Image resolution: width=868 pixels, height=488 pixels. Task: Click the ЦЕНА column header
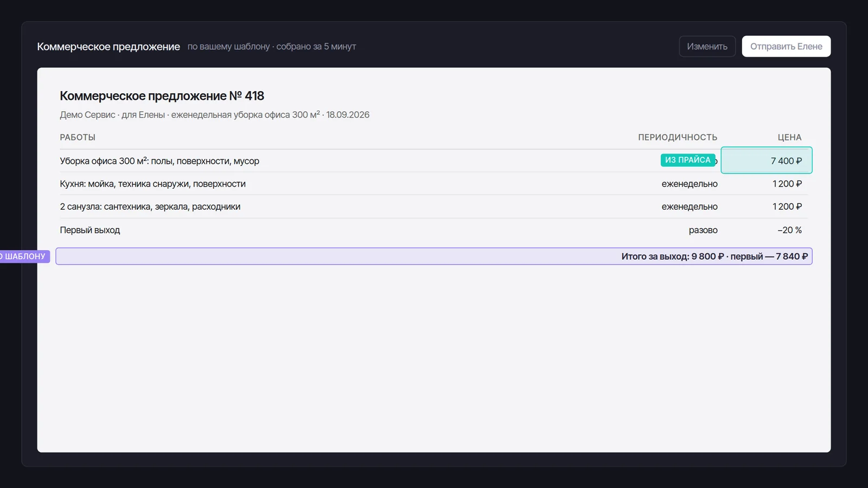(x=789, y=137)
